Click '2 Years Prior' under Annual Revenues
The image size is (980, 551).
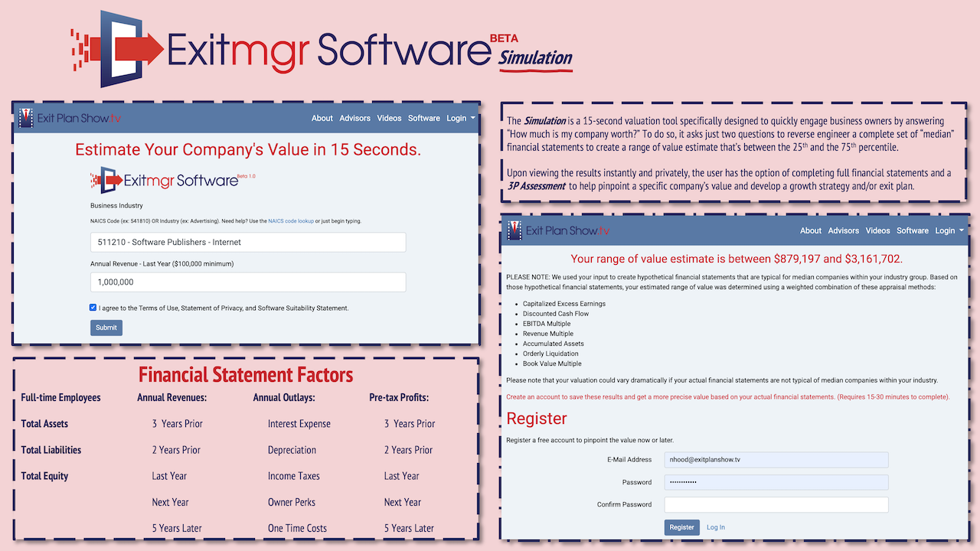point(176,450)
